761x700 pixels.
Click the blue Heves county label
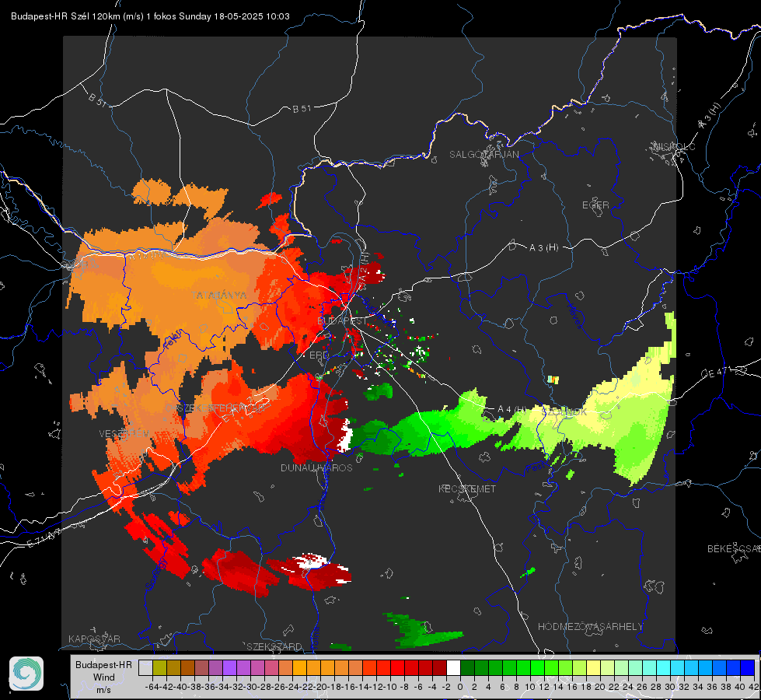pyautogui.click(x=574, y=315)
